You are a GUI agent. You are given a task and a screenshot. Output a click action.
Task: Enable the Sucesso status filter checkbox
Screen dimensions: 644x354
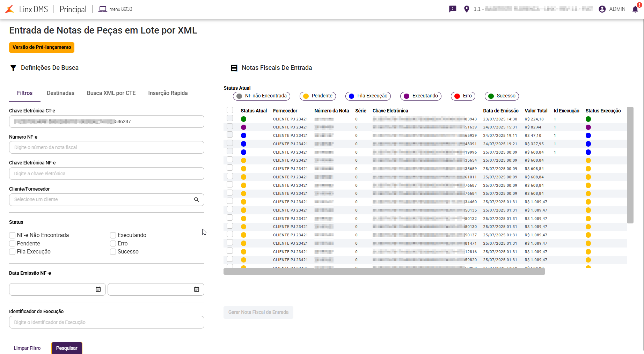[113, 252]
